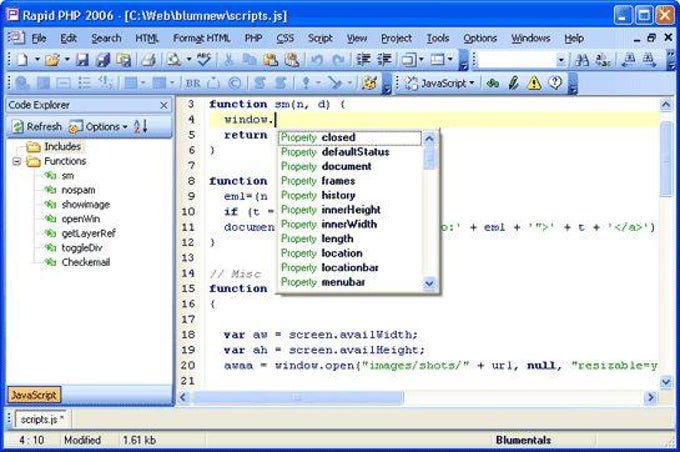Open a file using the folder icon
The height and width of the screenshot is (452, 680).
click(x=52, y=60)
